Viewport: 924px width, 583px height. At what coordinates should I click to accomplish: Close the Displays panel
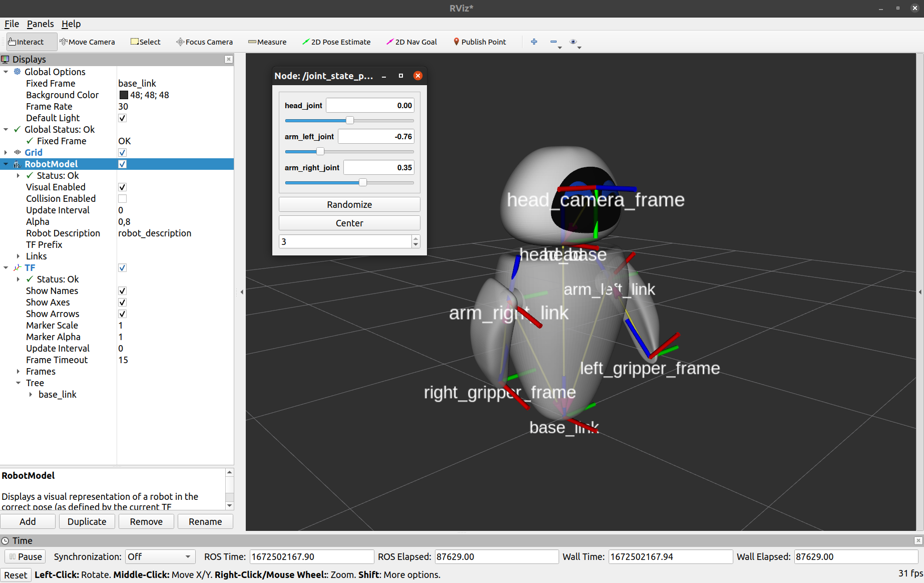(x=229, y=59)
